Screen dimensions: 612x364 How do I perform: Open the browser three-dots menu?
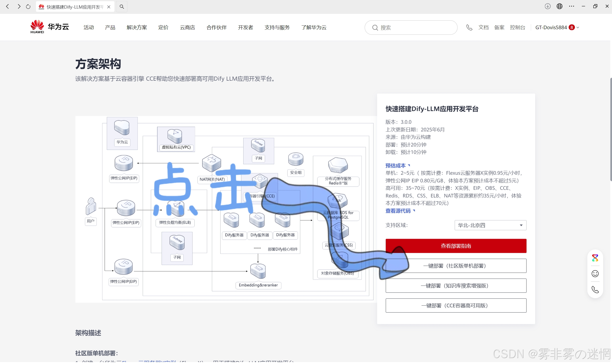coord(572,6)
